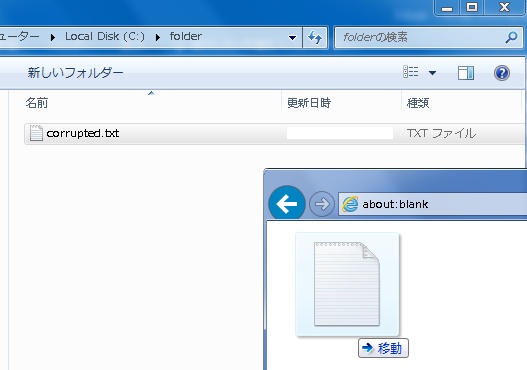This screenshot has height=370, width=527.
Task: Expand arrow before folder breadcrumb
Action: coord(158,37)
